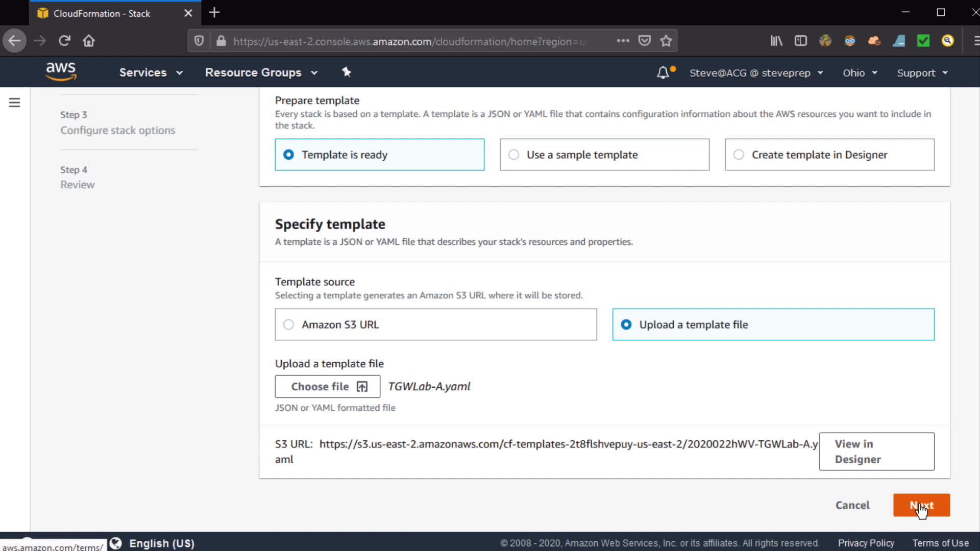Bookmark page with the star icon

(x=666, y=41)
